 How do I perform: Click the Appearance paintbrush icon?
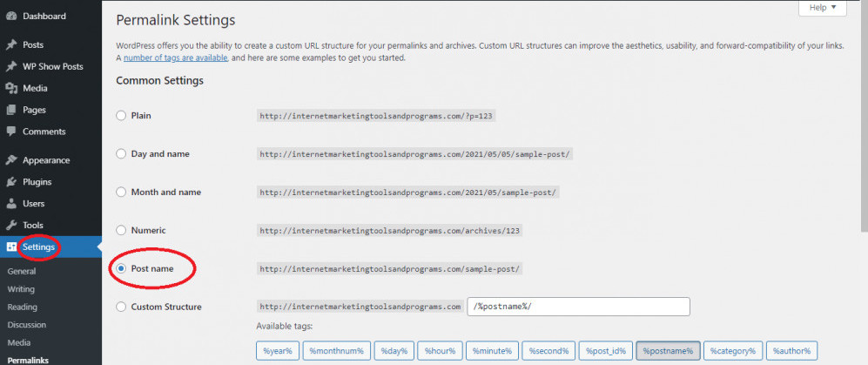point(11,160)
